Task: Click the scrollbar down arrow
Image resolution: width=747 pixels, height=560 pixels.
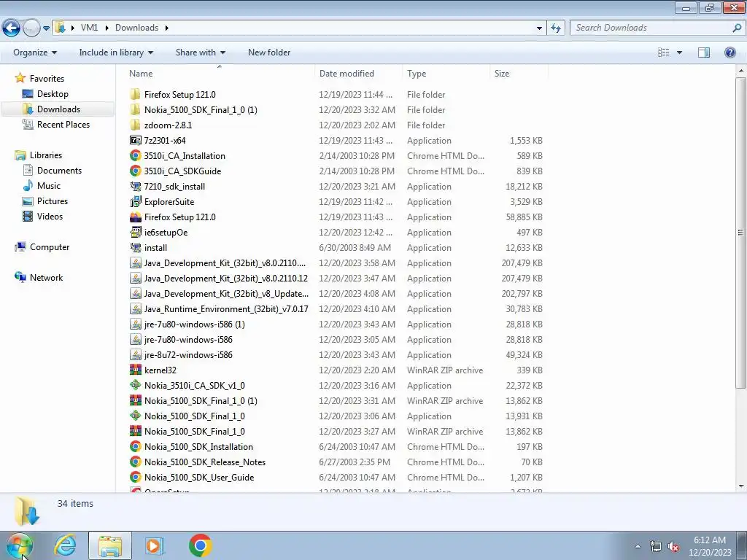Action: (740, 486)
